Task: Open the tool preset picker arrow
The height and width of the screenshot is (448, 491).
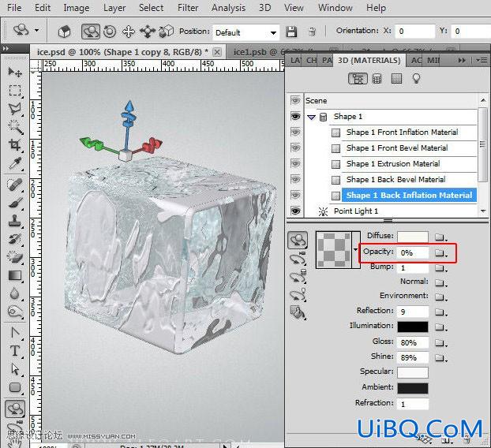Action: pyautogui.click(x=37, y=30)
